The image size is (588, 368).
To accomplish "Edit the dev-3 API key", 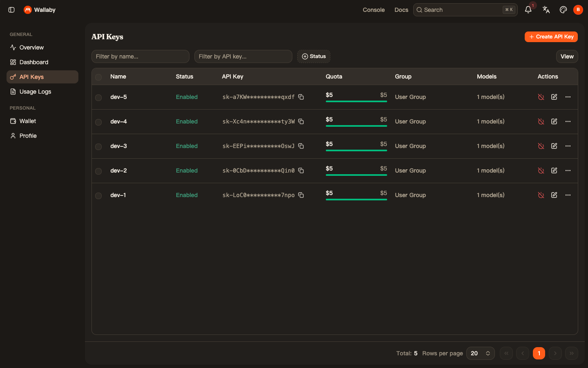I will pyautogui.click(x=554, y=146).
